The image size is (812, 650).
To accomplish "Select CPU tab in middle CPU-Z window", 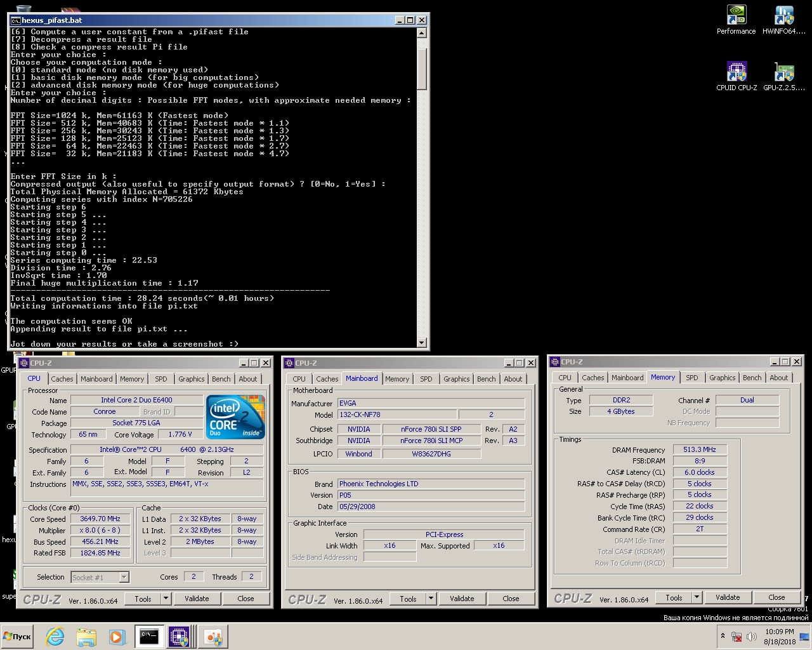I will (x=299, y=379).
